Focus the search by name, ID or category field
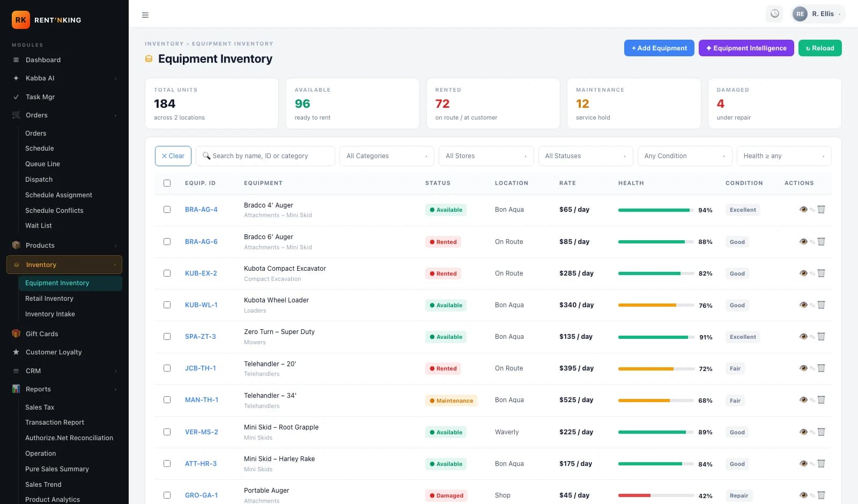 265,156
